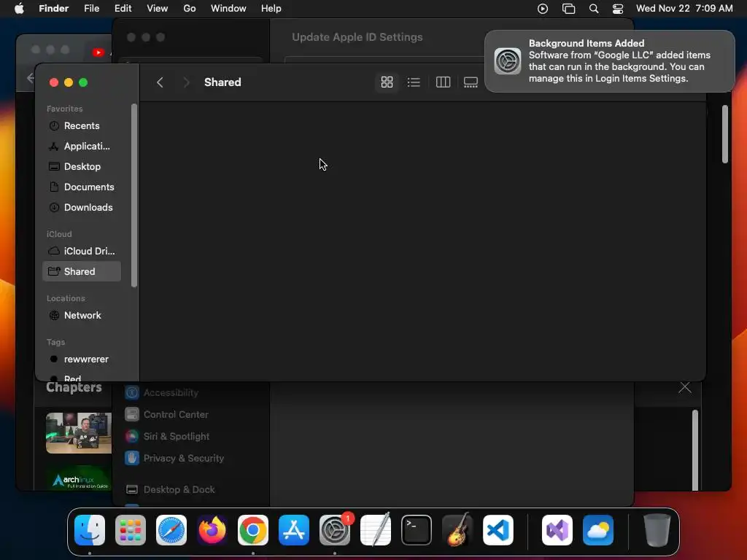The width and height of the screenshot is (747, 560).
Task: Select Shared folder in sidebar
Action: [x=82, y=271]
